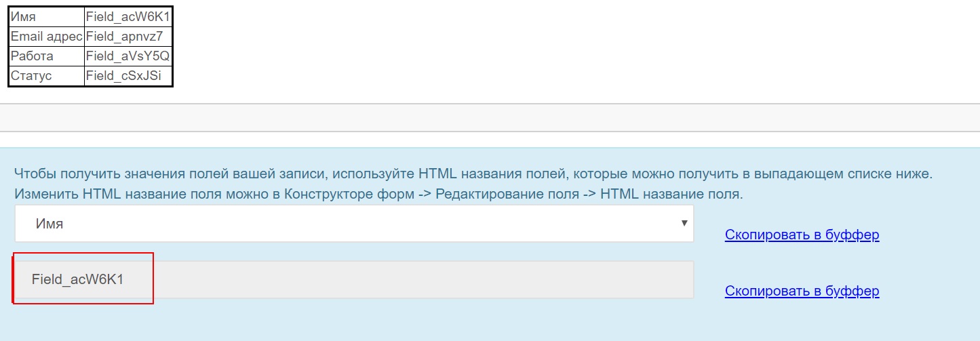980x341 pixels.
Task: Click the first line of the blue help text
Action: point(473,174)
